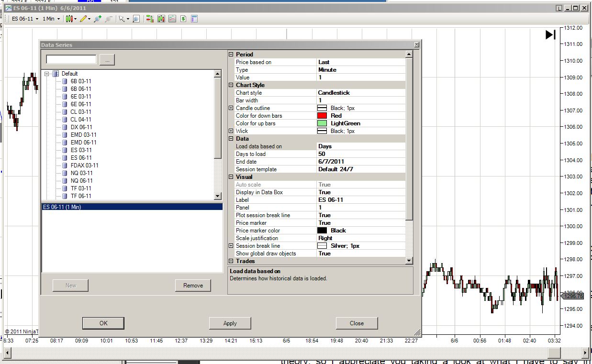The height and width of the screenshot is (364, 592).
Task: Collapse the Trades property section
Action: (x=231, y=261)
